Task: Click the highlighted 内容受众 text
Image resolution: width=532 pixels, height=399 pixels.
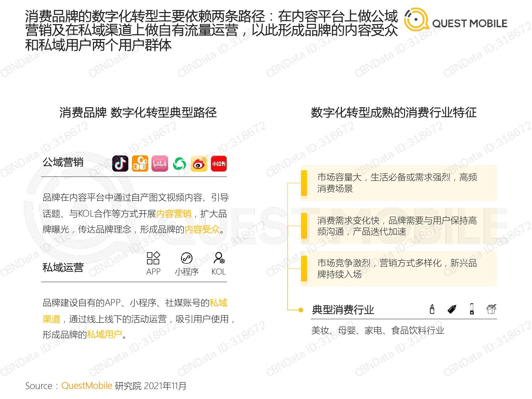Action: [202, 229]
